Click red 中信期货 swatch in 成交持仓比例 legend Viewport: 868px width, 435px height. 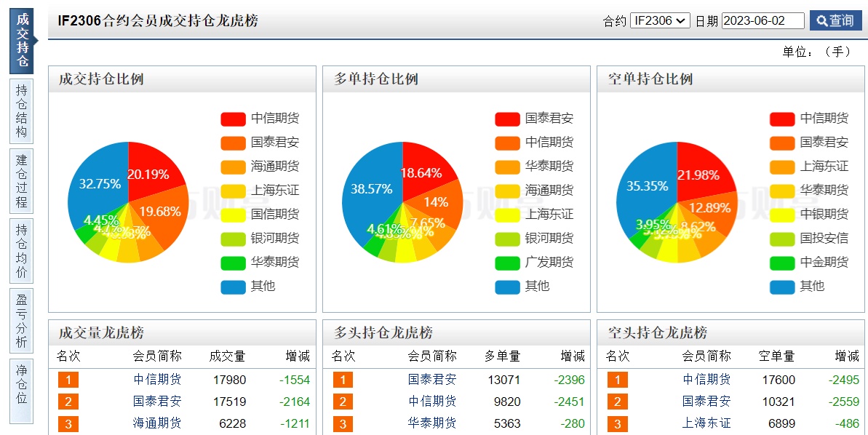point(233,119)
